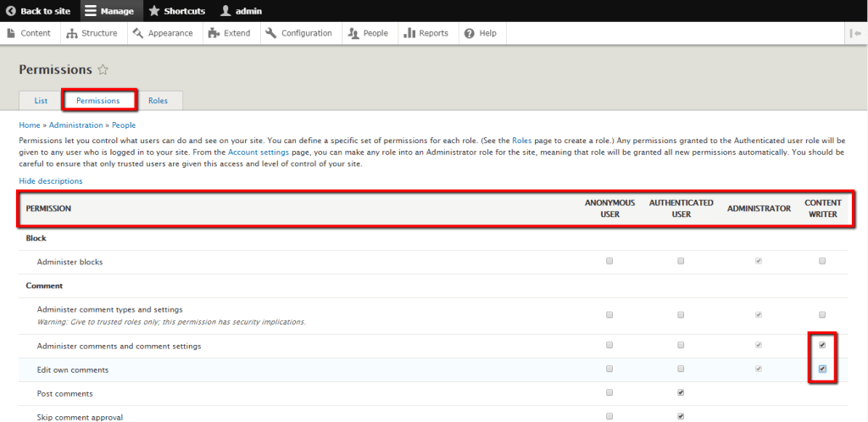Switch to the List tab

pos(41,101)
